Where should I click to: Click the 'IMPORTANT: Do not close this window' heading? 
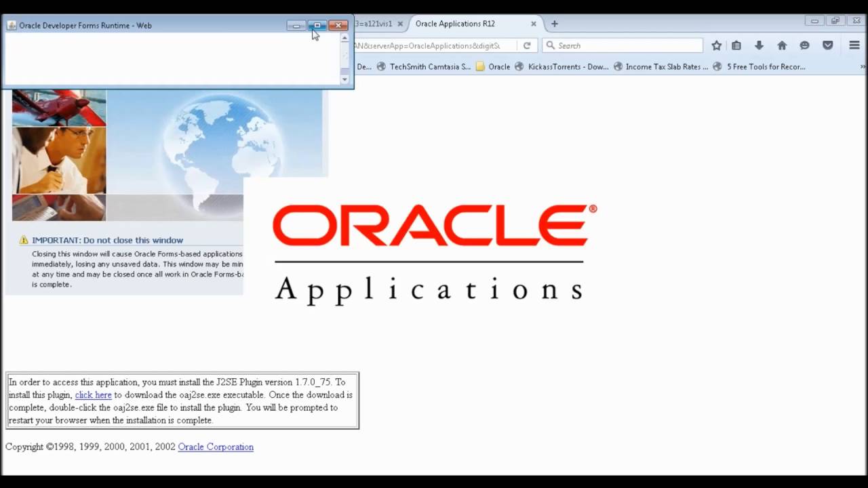pyautogui.click(x=107, y=240)
